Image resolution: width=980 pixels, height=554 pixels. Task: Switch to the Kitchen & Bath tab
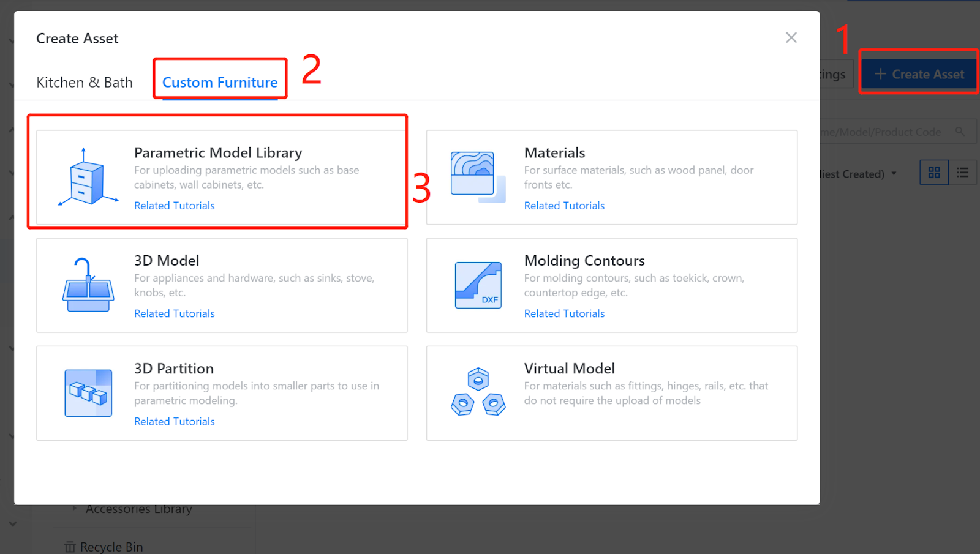click(85, 83)
